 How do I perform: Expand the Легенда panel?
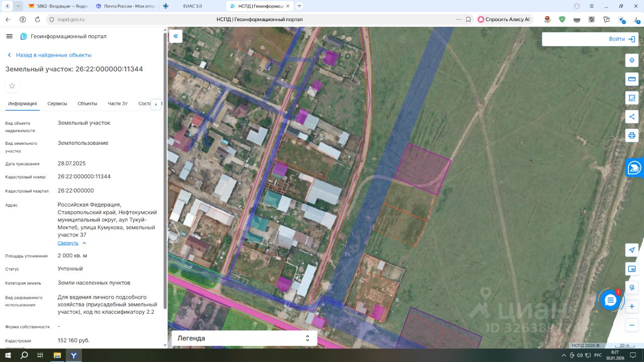pyautogui.click(x=245, y=338)
